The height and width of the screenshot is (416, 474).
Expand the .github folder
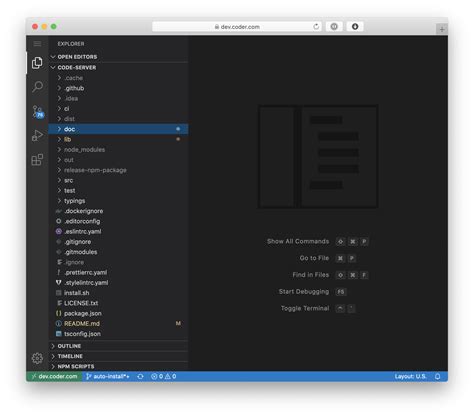coord(119,88)
